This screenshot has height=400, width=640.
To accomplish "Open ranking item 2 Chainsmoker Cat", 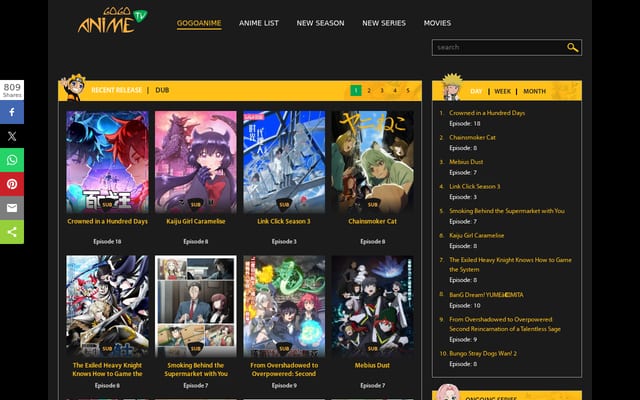I will pos(472,138).
